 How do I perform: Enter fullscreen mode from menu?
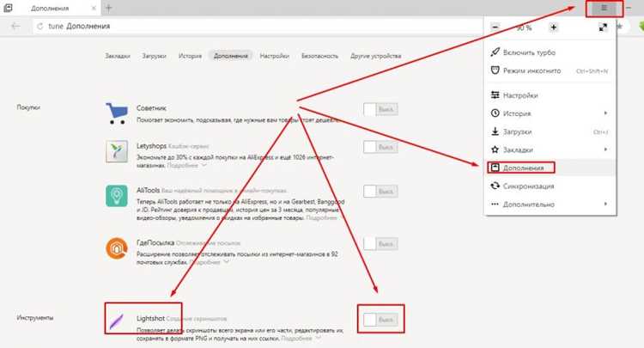(x=603, y=27)
